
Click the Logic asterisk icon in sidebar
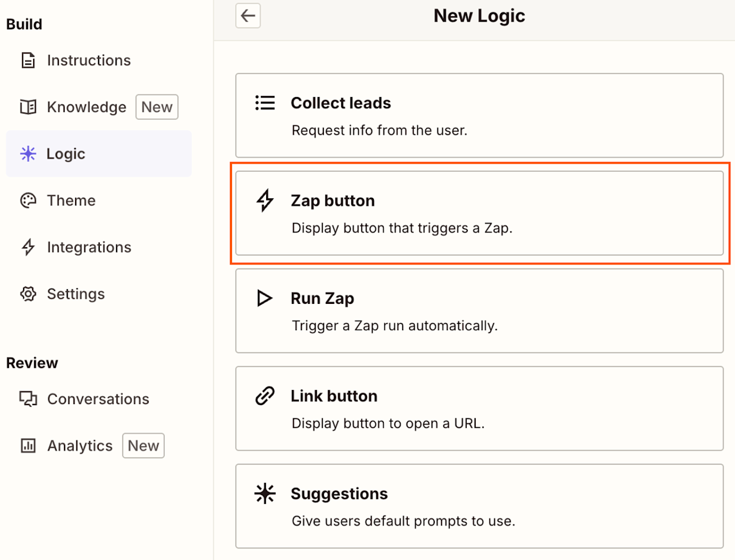[x=28, y=154]
